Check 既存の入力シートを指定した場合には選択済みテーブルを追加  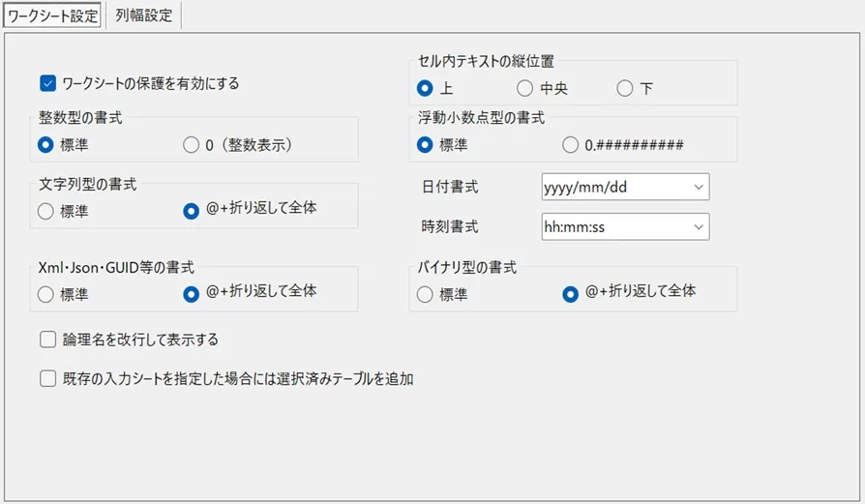(x=48, y=379)
